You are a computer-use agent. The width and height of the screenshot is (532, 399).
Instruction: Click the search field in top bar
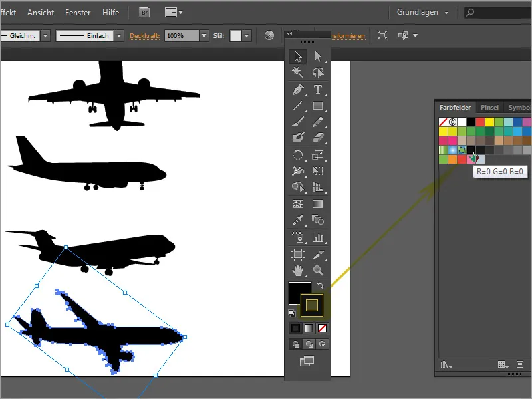497,13
